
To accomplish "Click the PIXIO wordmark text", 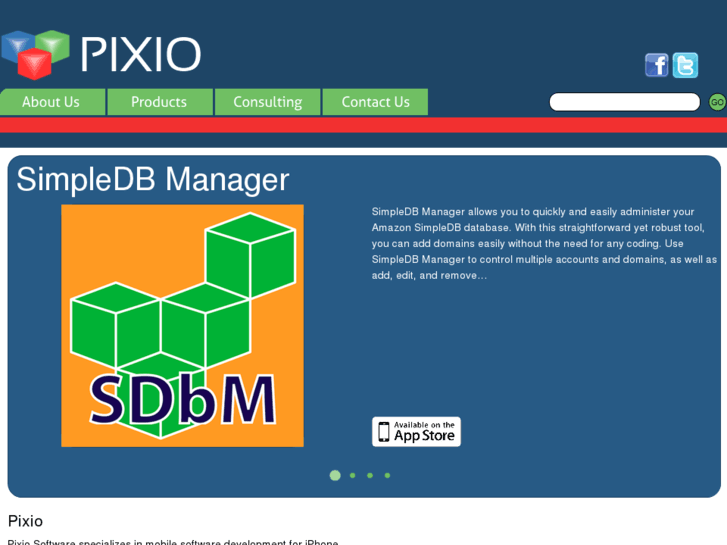I will 141,55.
